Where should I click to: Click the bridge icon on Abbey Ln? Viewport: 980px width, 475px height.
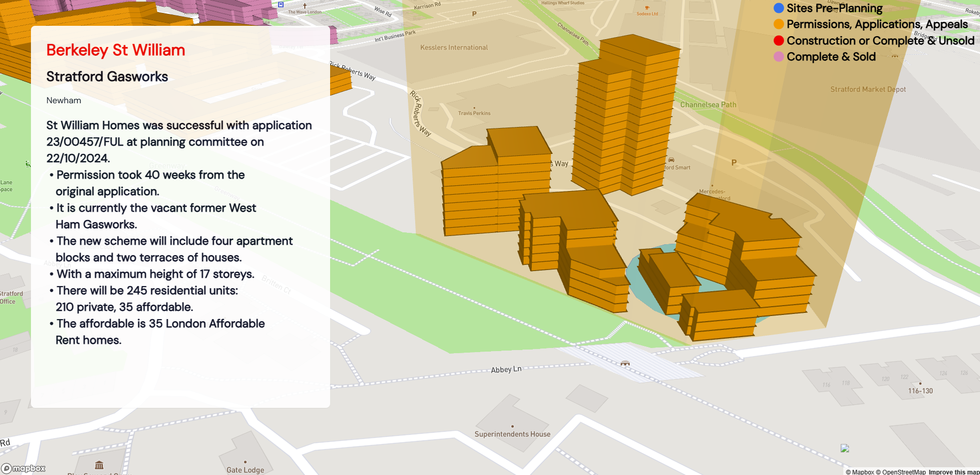pos(625,363)
